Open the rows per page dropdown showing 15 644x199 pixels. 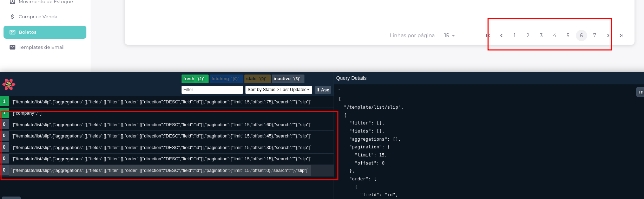[x=449, y=36]
